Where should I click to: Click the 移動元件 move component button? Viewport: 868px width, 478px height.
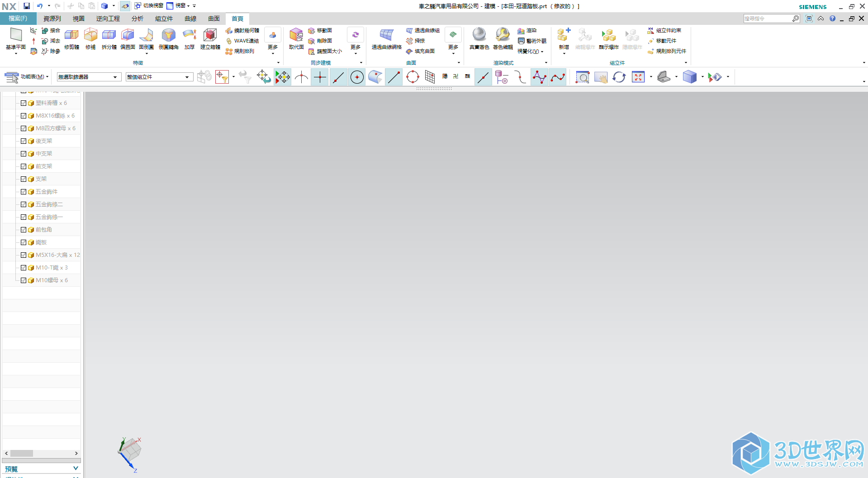click(x=662, y=41)
